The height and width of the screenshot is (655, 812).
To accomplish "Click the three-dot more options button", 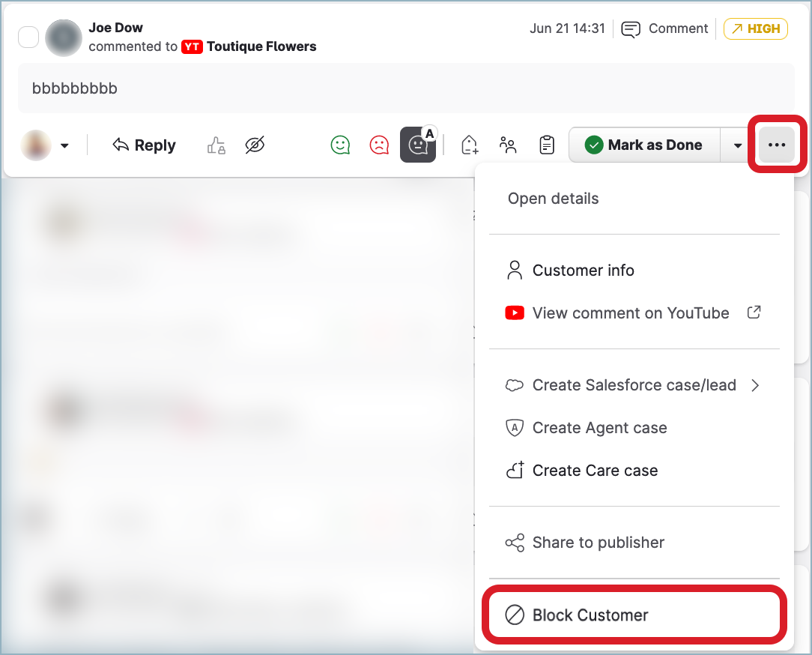I will coord(777,145).
